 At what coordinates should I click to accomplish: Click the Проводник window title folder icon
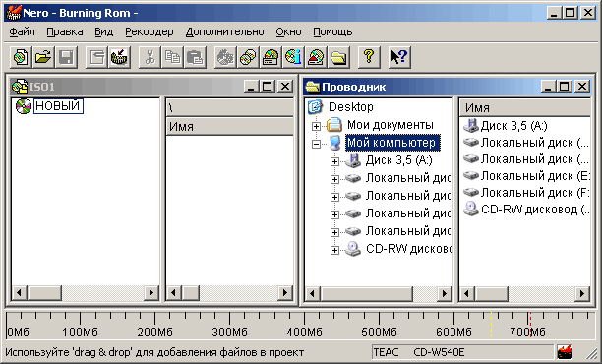pyautogui.click(x=313, y=87)
